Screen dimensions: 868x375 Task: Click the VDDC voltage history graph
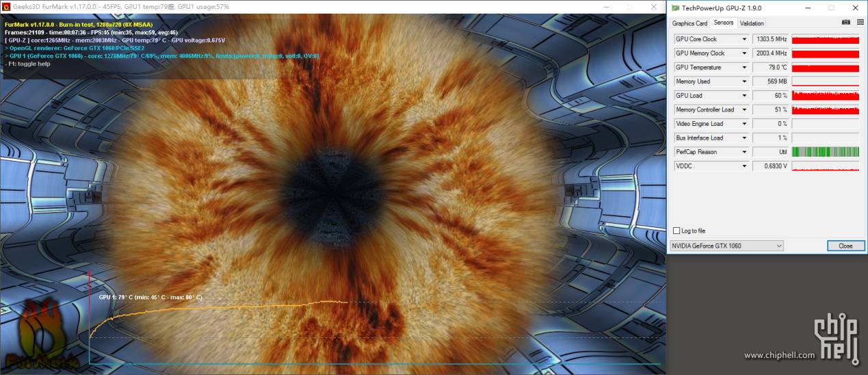tap(825, 166)
